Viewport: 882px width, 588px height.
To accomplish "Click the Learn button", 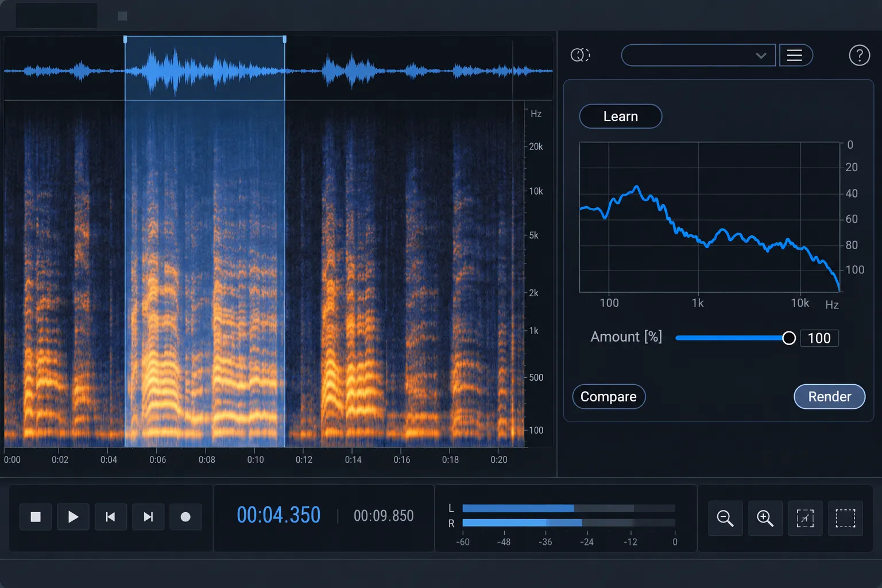I will (621, 116).
